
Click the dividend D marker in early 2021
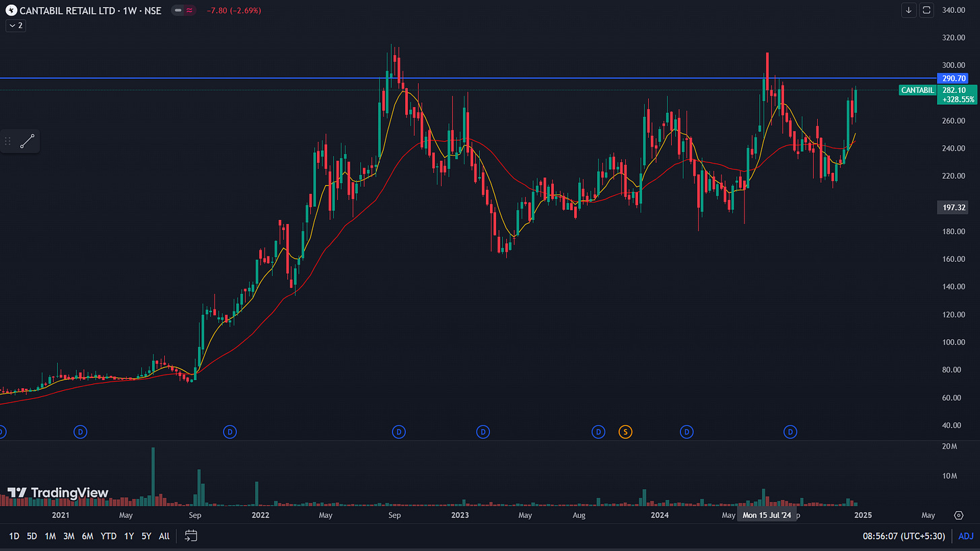click(x=81, y=431)
